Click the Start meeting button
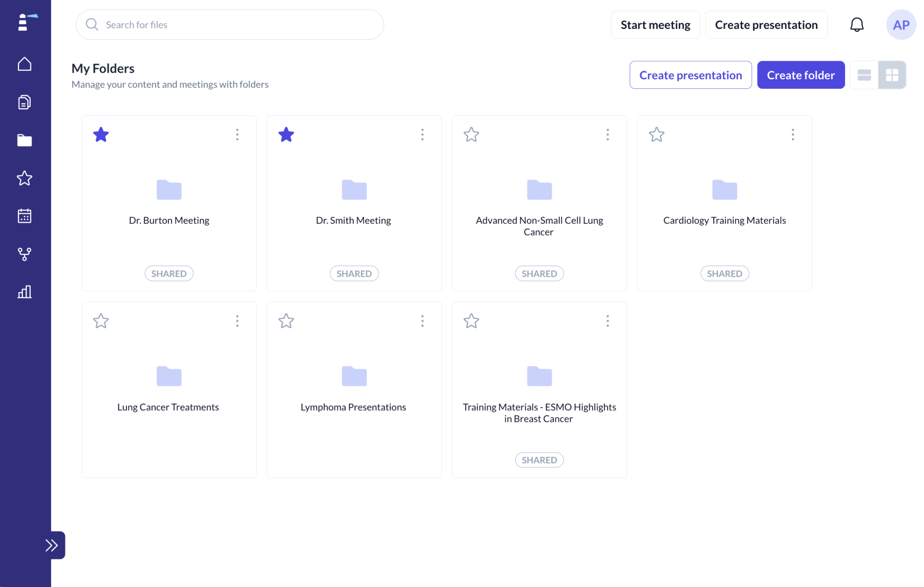This screenshot has width=924, height=587. (655, 25)
